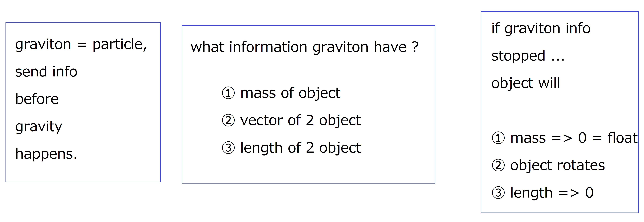Click the 'stopped ...' text line
Image resolution: width=644 pixels, height=222 pixels.
coord(528,56)
